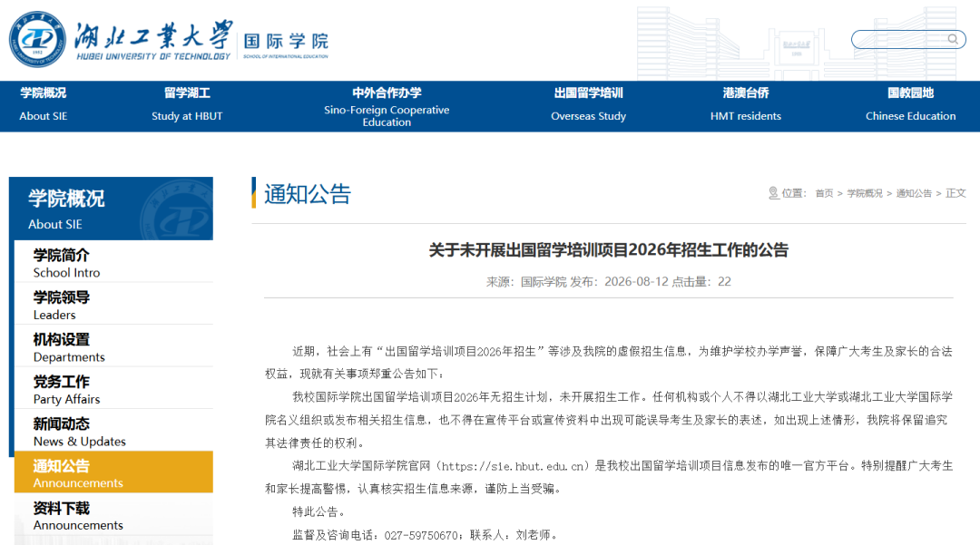Click the magnifier search icon
This screenshot has width=980, height=545.
click(953, 39)
